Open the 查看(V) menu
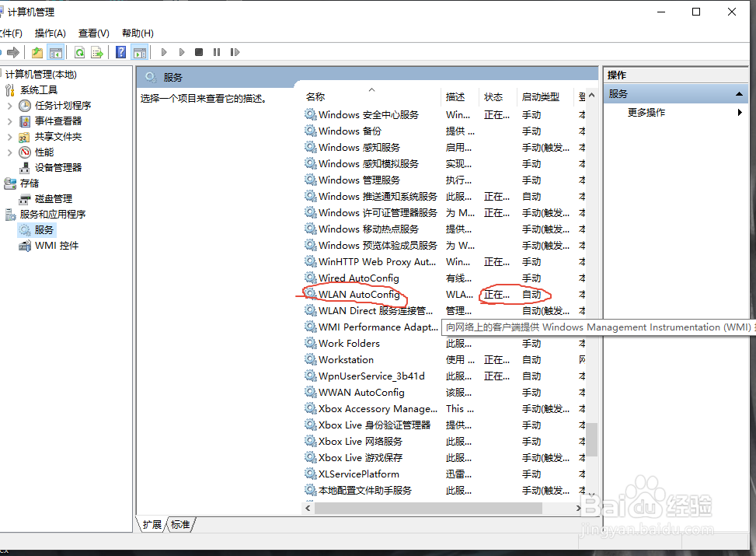 (x=92, y=33)
